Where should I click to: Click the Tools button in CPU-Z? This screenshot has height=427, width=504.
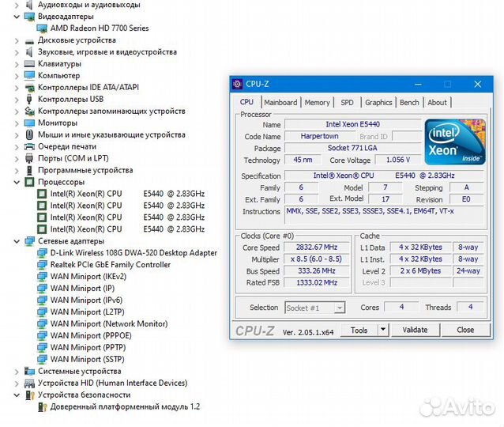click(359, 331)
